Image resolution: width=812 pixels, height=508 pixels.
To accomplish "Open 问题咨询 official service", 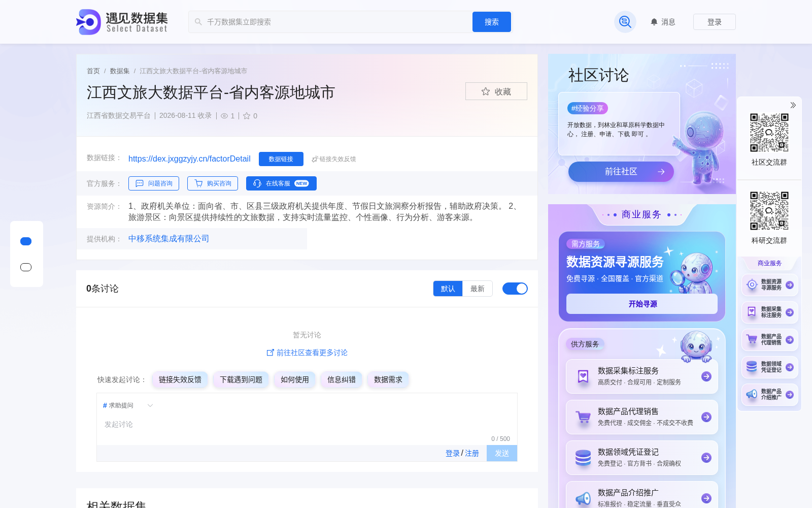I will pyautogui.click(x=154, y=183).
